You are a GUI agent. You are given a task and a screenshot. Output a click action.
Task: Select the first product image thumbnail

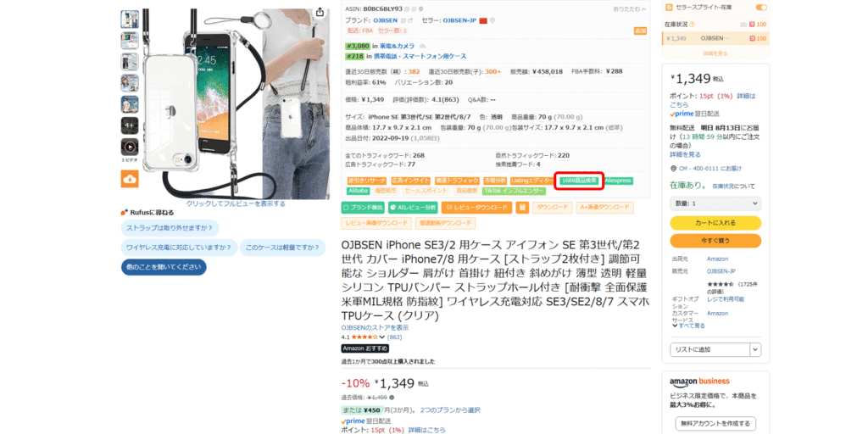click(x=130, y=19)
